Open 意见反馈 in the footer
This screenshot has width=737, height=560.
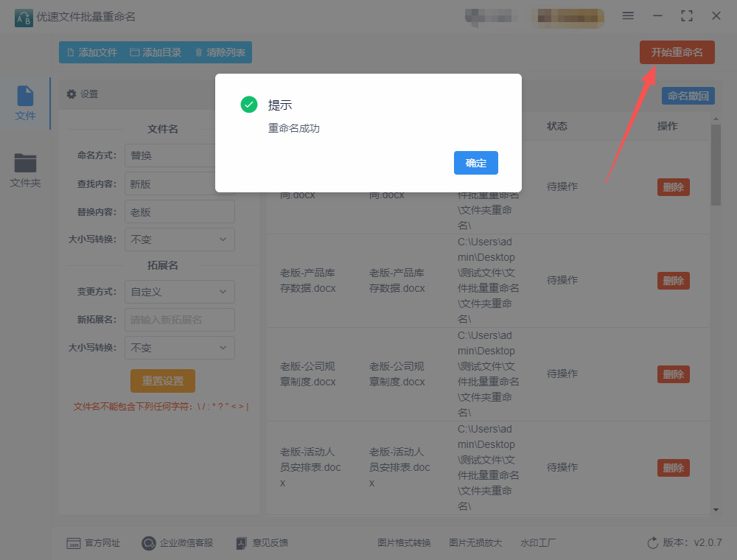click(x=262, y=542)
